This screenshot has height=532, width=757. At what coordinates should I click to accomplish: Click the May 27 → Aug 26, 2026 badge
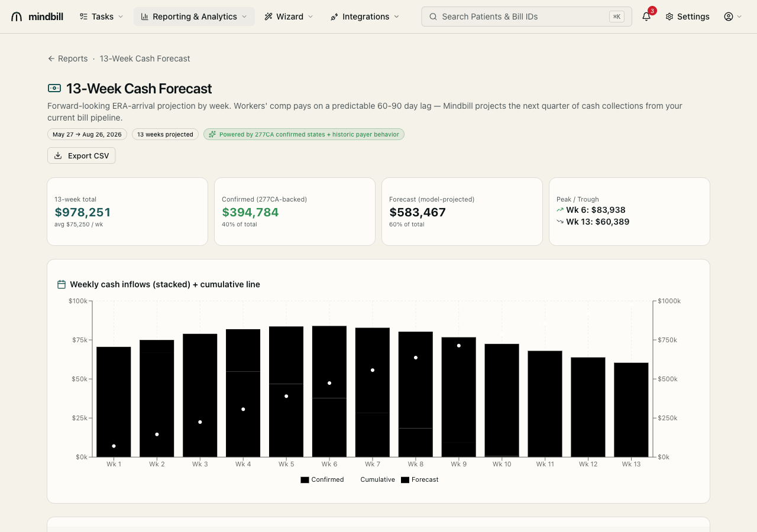tap(87, 134)
